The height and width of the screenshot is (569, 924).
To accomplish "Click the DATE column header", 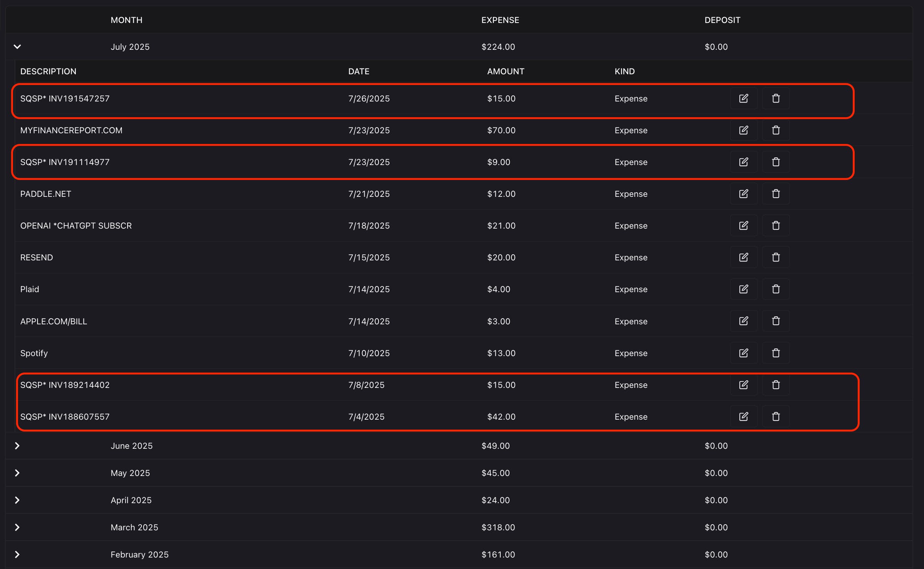I will (x=359, y=71).
